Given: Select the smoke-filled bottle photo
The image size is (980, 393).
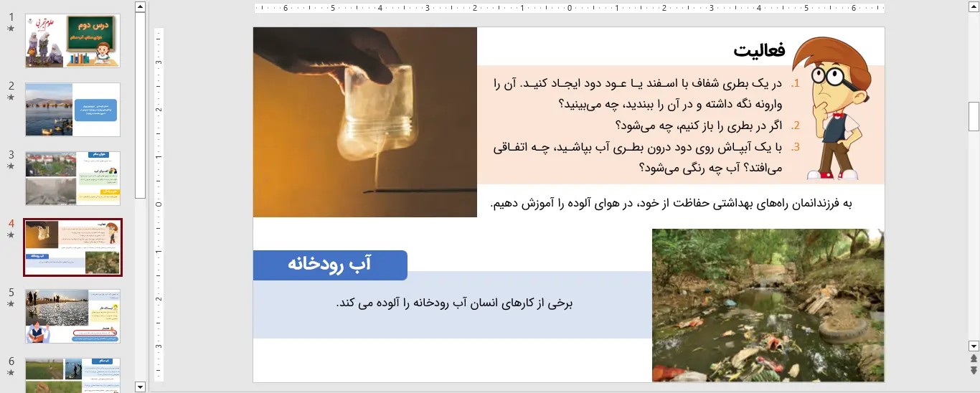Looking at the screenshot, I should [x=364, y=122].
